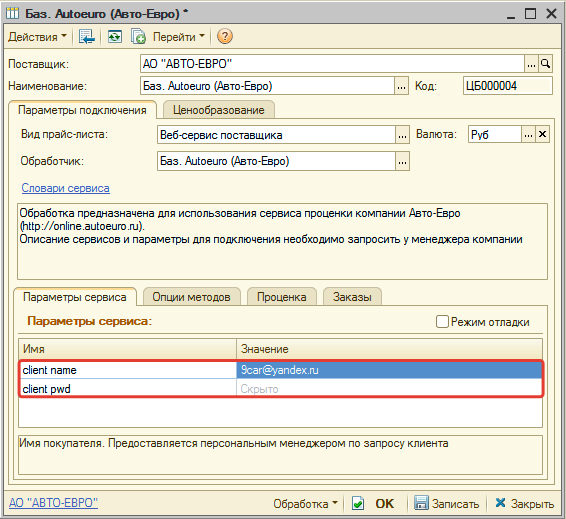
Task: Click the Записать floppy disk icon
Action: [x=421, y=503]
